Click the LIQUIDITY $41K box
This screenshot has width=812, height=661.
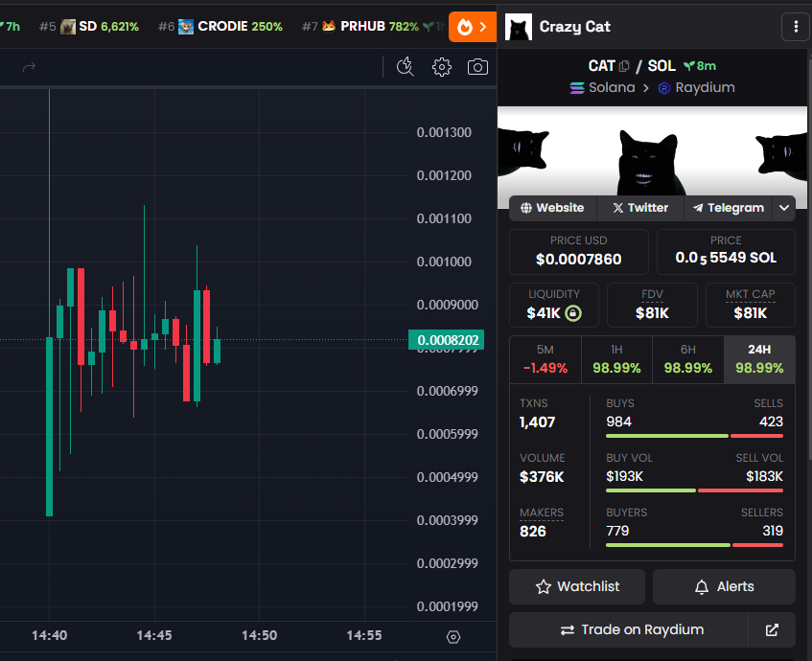pyautogui.click(x=553, y=305)
